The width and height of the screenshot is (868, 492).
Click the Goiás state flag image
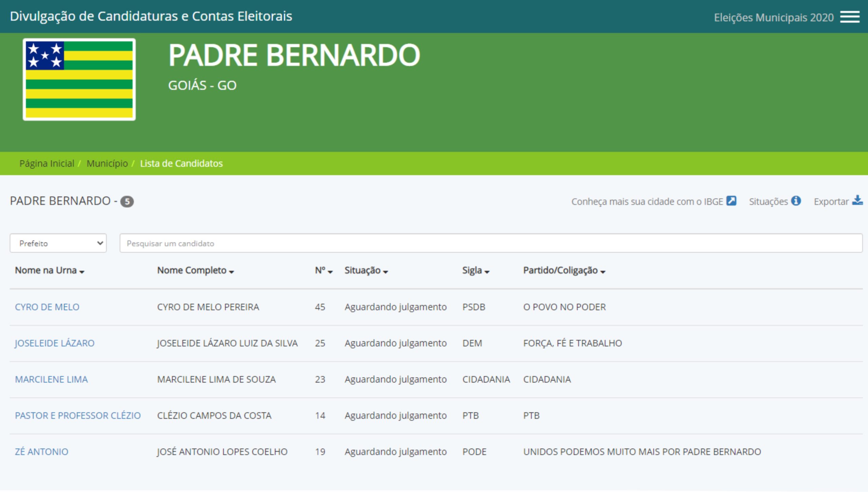click(79, 79)
